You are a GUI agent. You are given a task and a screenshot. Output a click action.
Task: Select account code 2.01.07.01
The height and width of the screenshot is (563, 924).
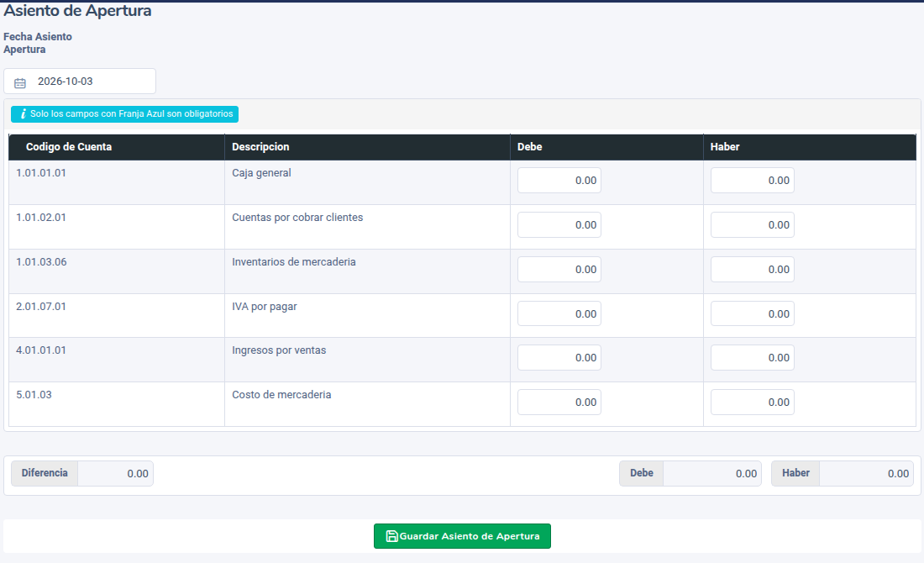coord(40,307)
